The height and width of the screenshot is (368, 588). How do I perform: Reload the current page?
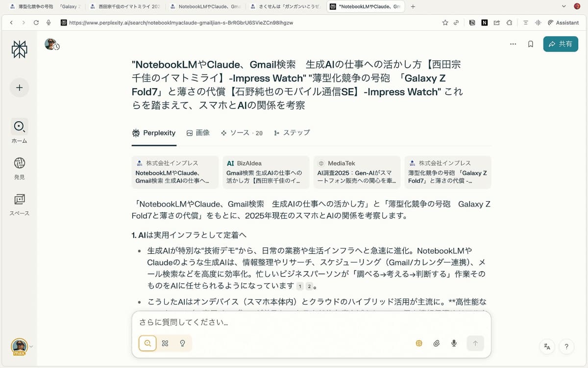click(x=36, y=23)
